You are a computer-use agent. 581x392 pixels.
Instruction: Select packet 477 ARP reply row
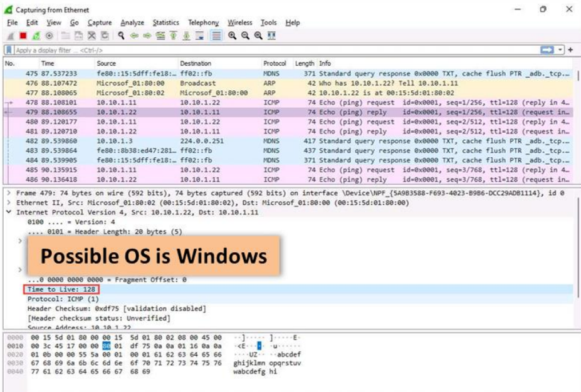[x=288, y=93]
